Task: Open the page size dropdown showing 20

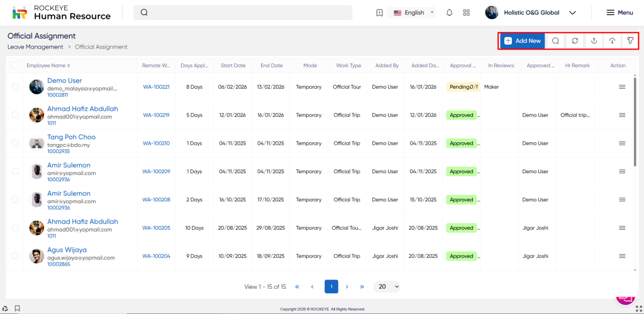Action: pos(387,286)
